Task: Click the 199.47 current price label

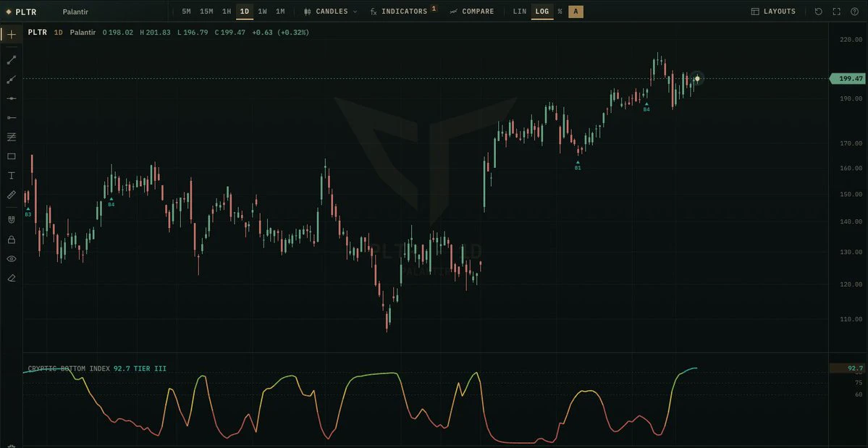Action: [848, 79]
